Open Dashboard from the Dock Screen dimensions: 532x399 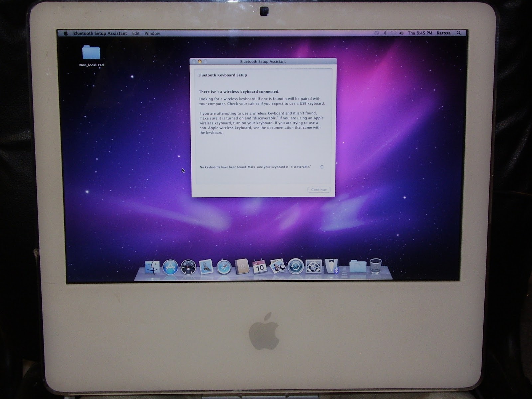[188, 267]
